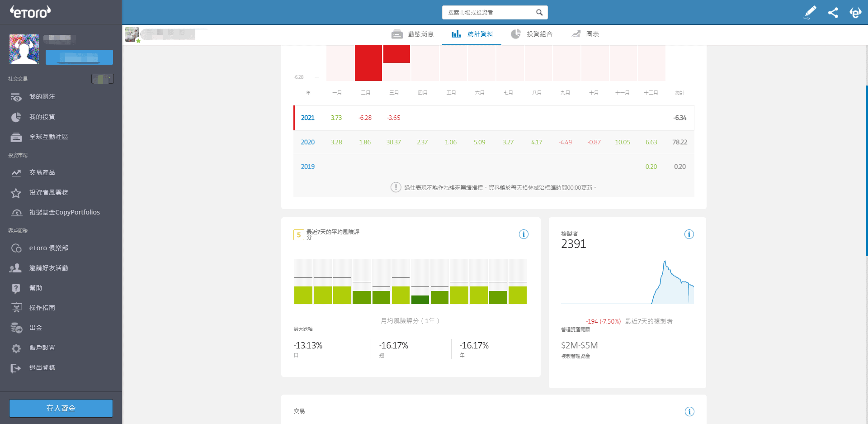Click the share icon in top bar
The height and width of the screenshot is (424, 868).
[833, 13]
